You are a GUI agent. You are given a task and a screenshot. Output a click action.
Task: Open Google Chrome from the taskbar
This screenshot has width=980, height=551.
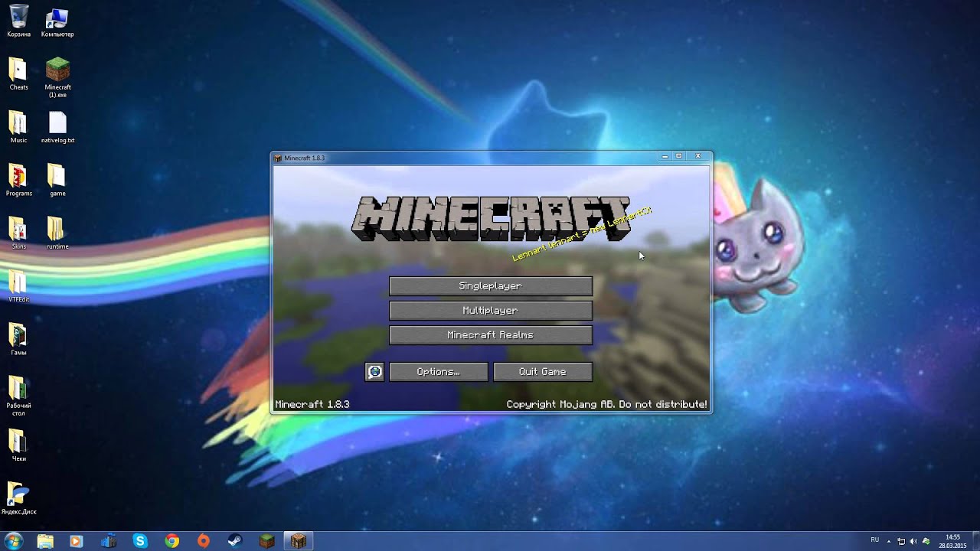click(171, 541)
